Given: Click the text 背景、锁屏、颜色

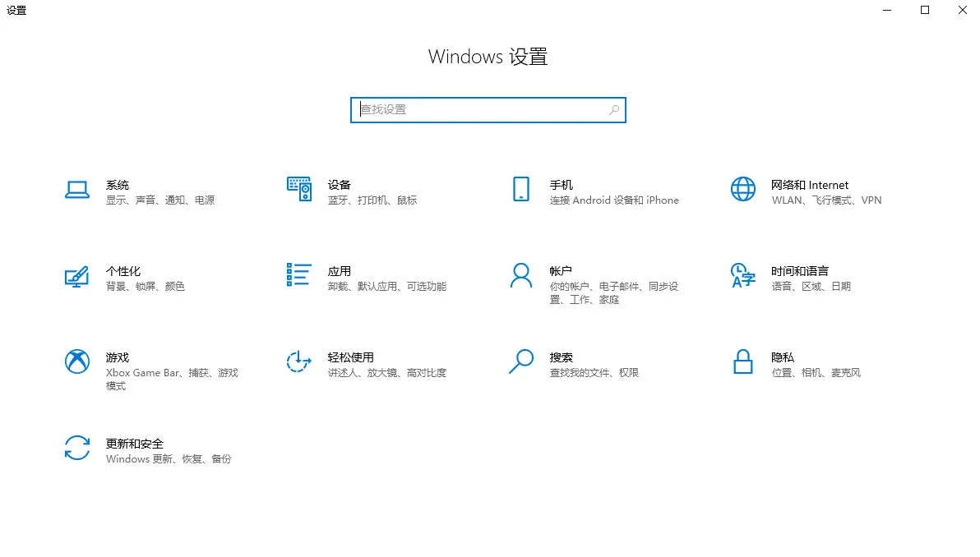Looking at the screenshot, I should [x=145, y=286].
